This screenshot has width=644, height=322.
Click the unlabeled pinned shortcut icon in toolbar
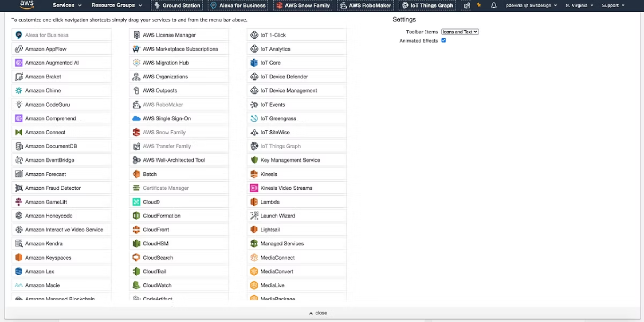[x=467, y=5]
